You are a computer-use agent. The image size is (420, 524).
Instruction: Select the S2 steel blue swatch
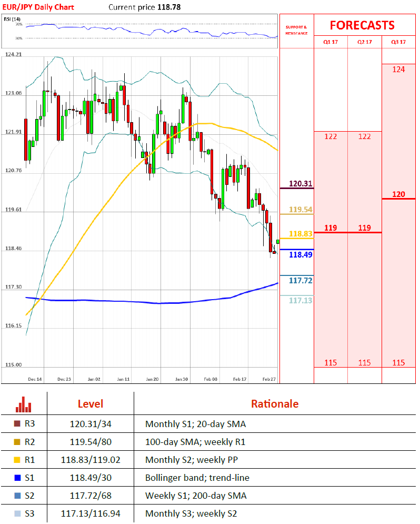(18, 496)
